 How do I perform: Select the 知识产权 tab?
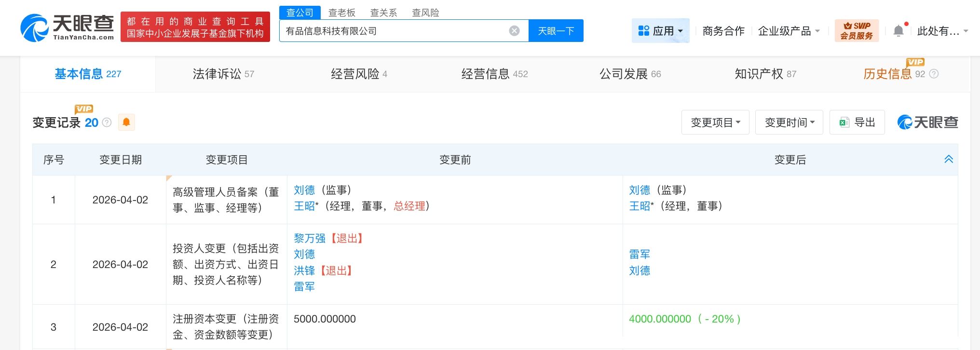[x=765, y=74]
